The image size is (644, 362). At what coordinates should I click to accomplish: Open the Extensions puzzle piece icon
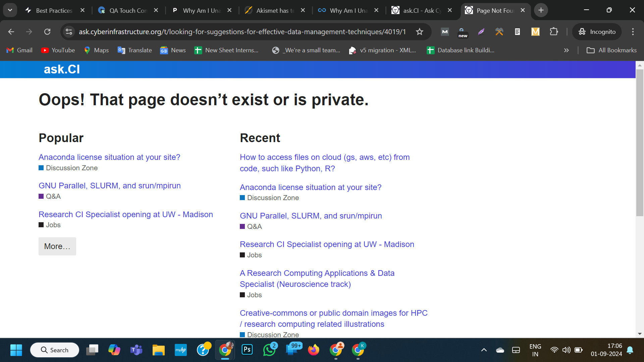pos(554,32)
